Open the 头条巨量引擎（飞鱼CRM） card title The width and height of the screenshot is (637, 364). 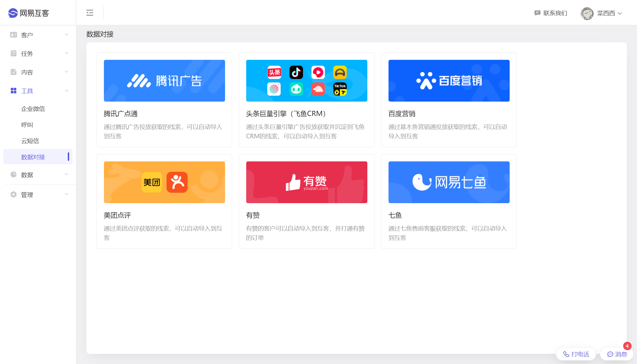[x=287, y=114]
